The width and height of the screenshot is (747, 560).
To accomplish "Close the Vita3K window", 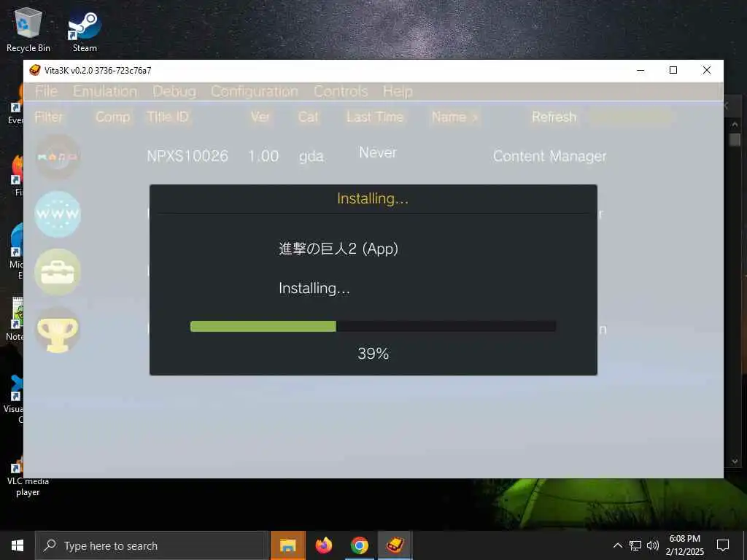I will [x=706, y=71].
